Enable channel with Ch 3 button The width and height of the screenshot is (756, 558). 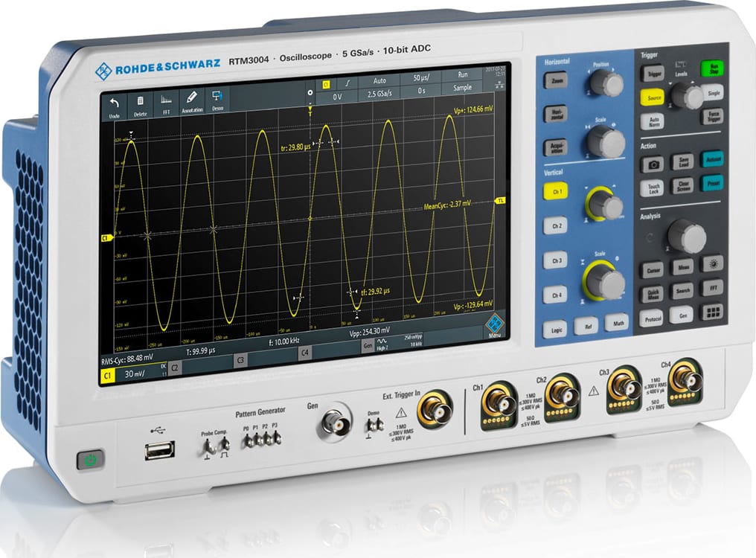pos(557,260)
